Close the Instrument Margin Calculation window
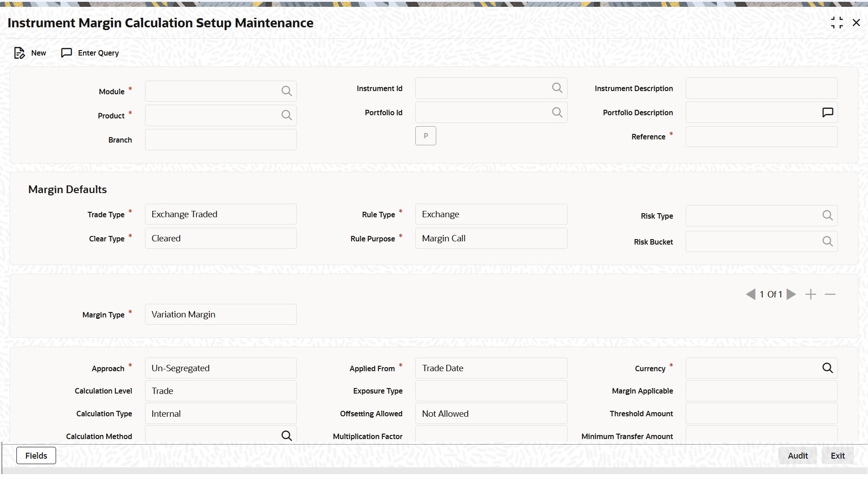Screen dimensions: 868x491 click(x=856, y=23)
